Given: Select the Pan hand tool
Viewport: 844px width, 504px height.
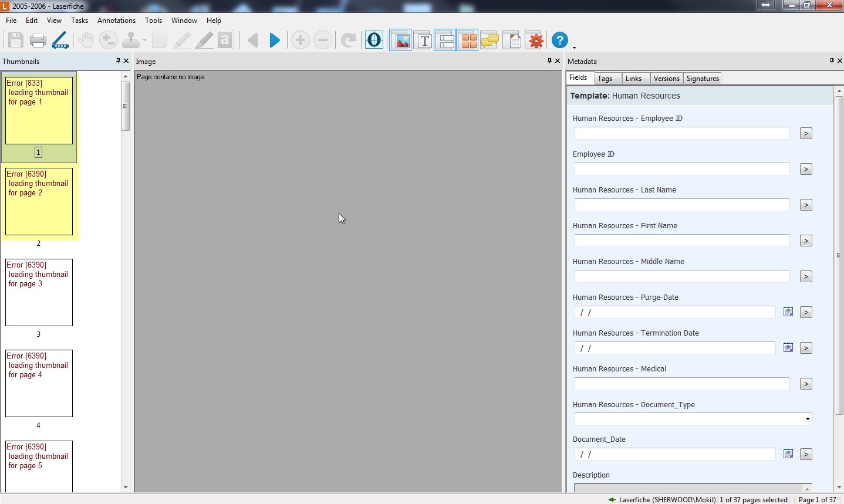Looking at the screenshot, I should pyautogui.click(x=86, y=40).
